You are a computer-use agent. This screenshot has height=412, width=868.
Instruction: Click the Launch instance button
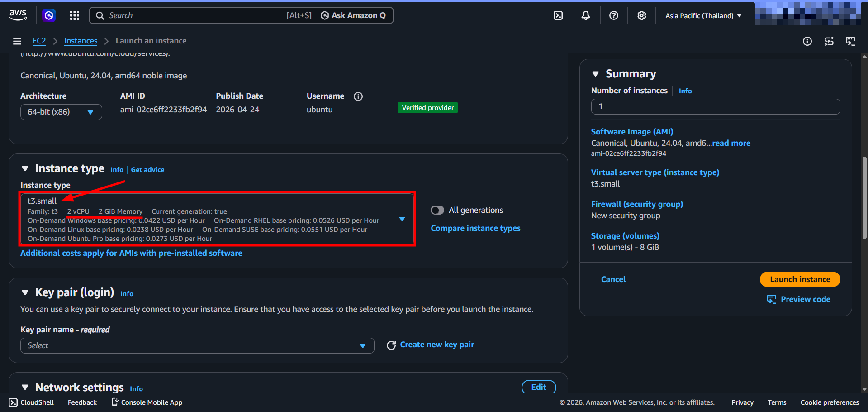click(x=800, y=279)
